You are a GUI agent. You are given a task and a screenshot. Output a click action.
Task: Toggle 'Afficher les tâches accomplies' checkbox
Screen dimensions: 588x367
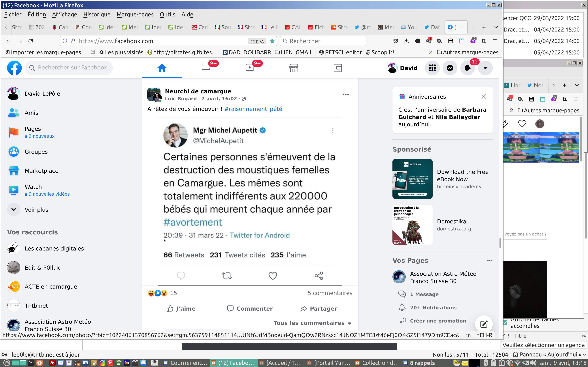505,322
